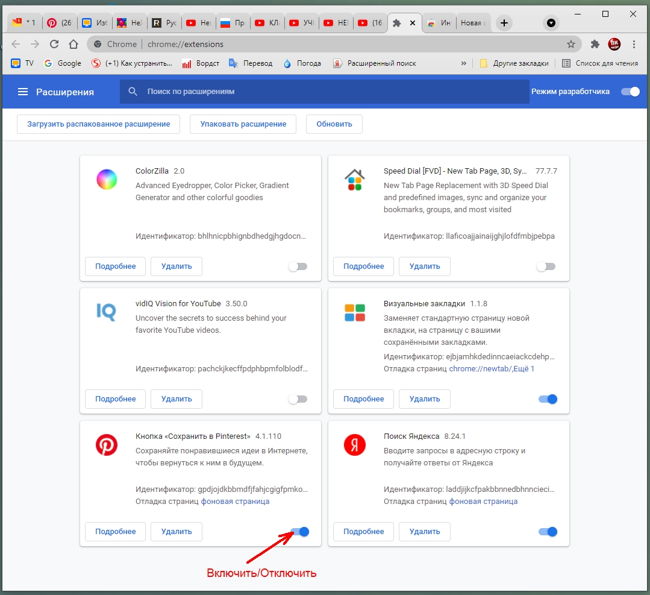650x595 pixels.
Task: Click the round media control icon in tab strip
Action: (x=551, y=23)
